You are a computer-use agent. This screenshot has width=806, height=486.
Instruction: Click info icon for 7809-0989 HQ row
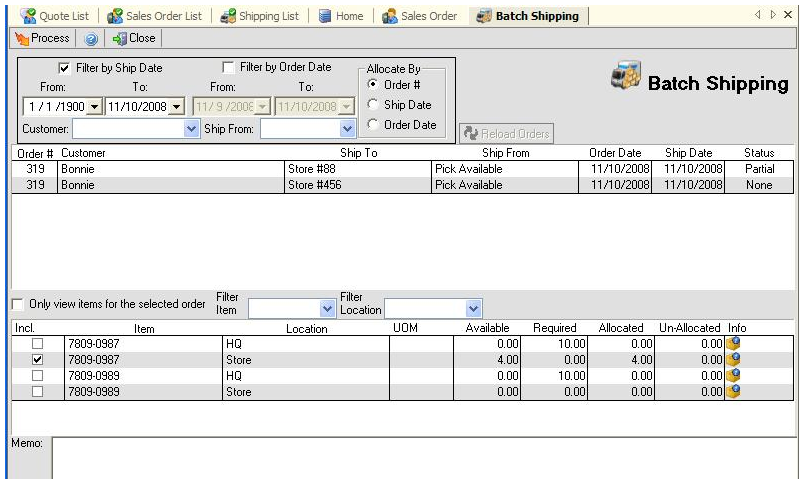(735, 375)
